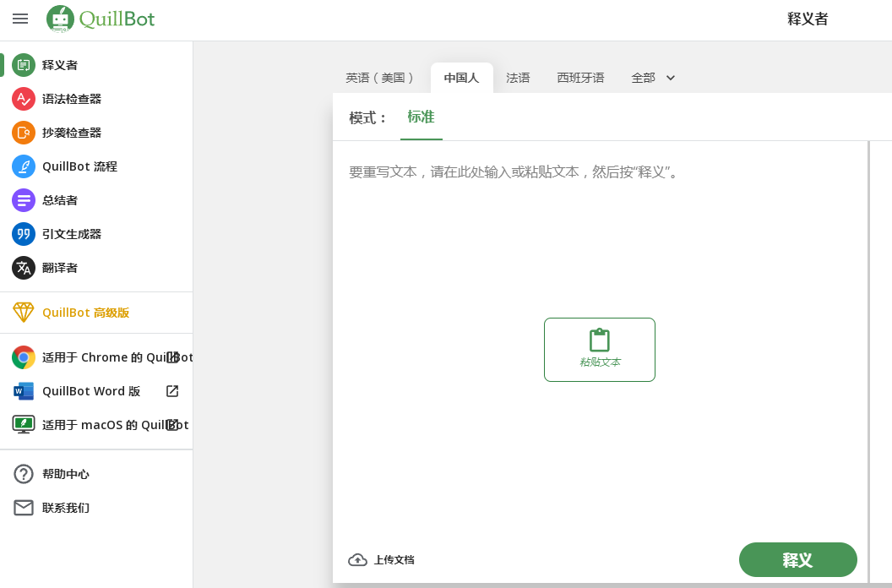This screenshot has width=892, height=588.
Task: Click 上传文档 upload document
Action: (x=382, y=559)
